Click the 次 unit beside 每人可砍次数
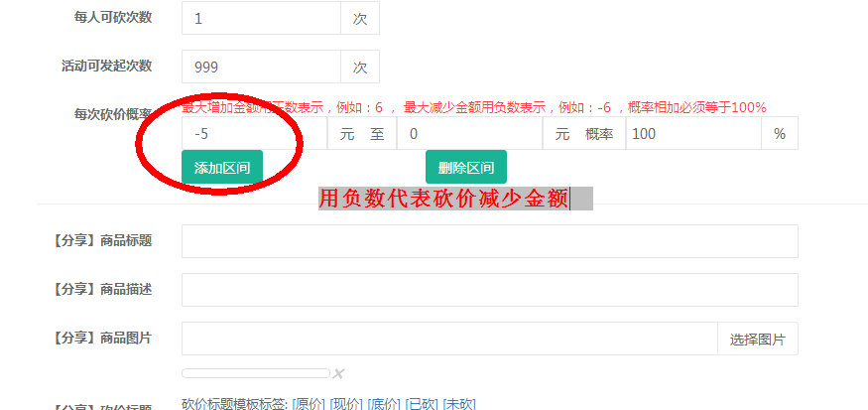The height and width of the screenshot is (410, 868). coord(360,18)
